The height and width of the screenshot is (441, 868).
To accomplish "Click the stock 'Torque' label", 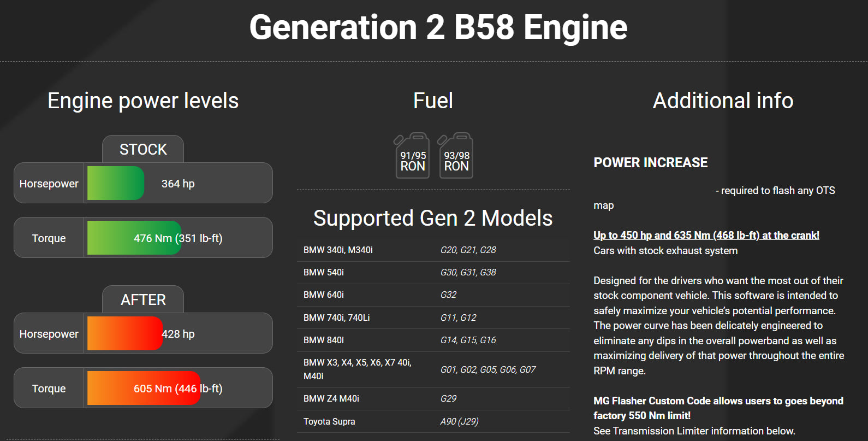I will (x=49, y=238).
